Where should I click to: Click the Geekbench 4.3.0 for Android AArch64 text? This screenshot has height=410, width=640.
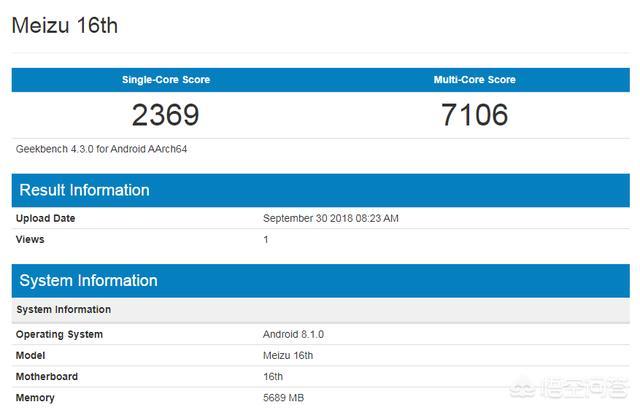tap(101, 149)
